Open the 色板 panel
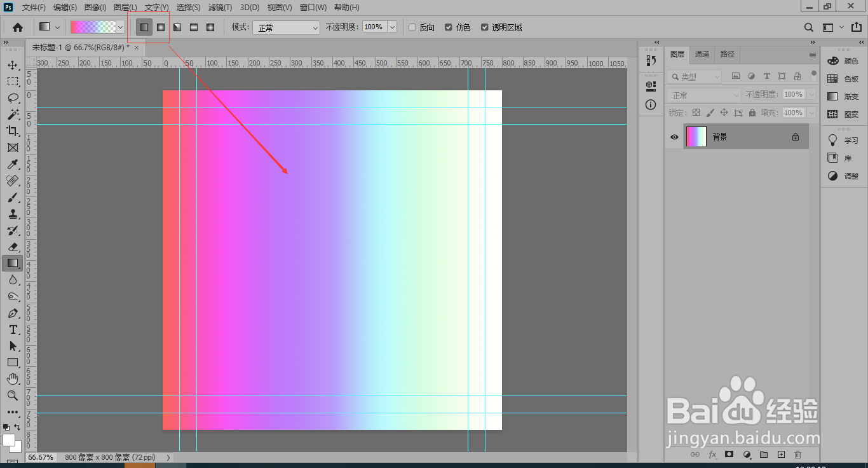The image size is (868, 468). [x=843, y=79]
